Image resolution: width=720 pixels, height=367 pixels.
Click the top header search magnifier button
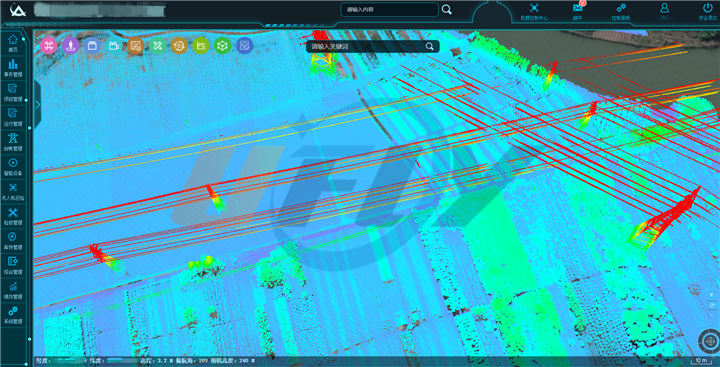(447, 10)
